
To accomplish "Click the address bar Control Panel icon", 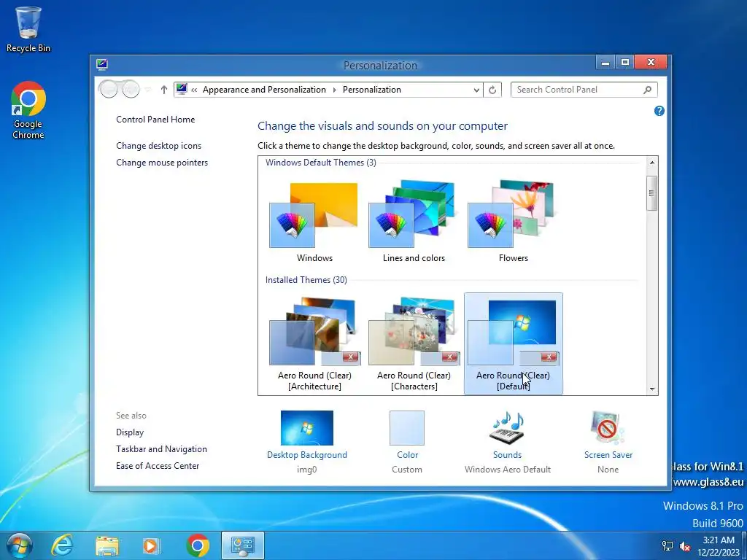I will (182, 89).
